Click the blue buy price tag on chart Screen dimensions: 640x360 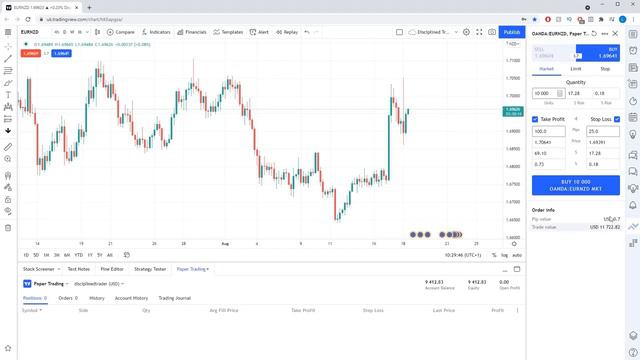pyautogui.click(x=61, y=53)
